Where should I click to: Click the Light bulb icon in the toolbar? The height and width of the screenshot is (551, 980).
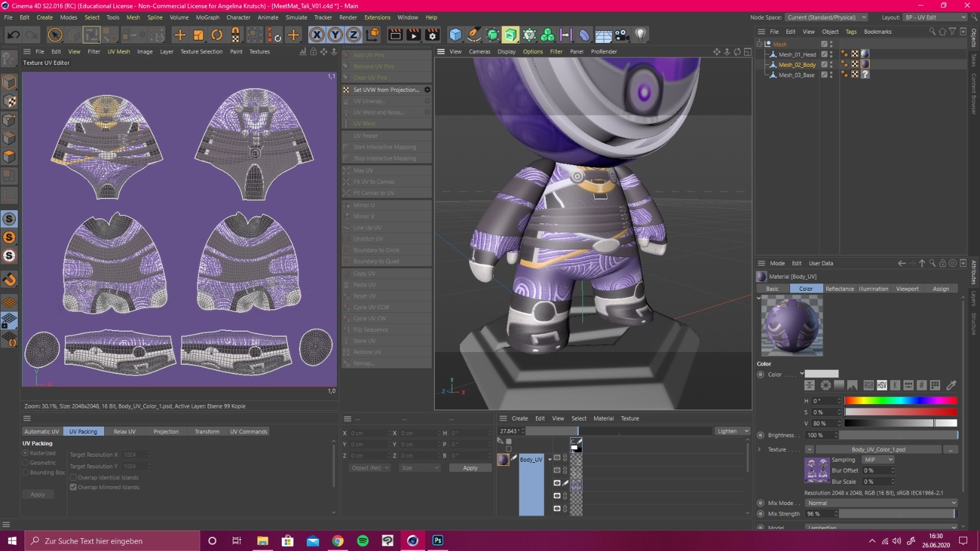[640, 35]
